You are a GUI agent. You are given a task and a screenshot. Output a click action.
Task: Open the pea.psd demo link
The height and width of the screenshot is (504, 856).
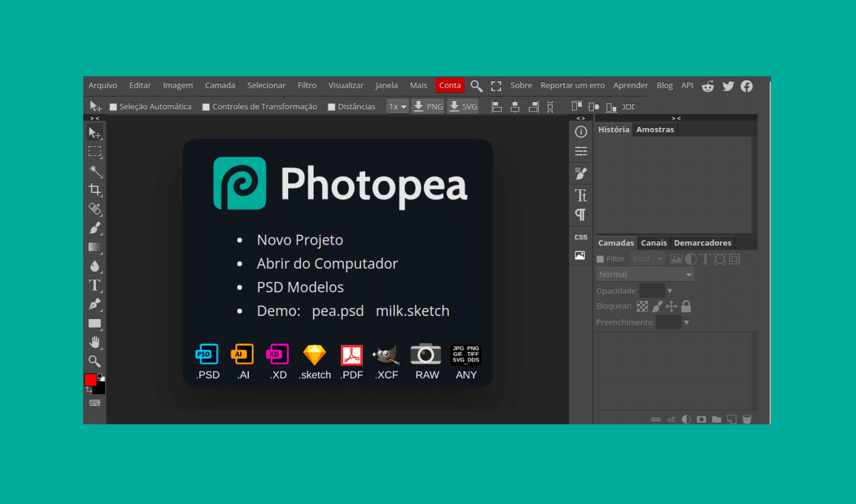pyautogui.click(x=338, y=311)
